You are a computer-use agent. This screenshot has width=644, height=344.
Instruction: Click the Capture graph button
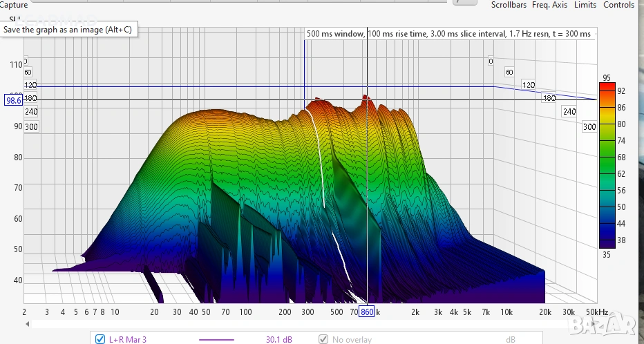pos(14,5)
